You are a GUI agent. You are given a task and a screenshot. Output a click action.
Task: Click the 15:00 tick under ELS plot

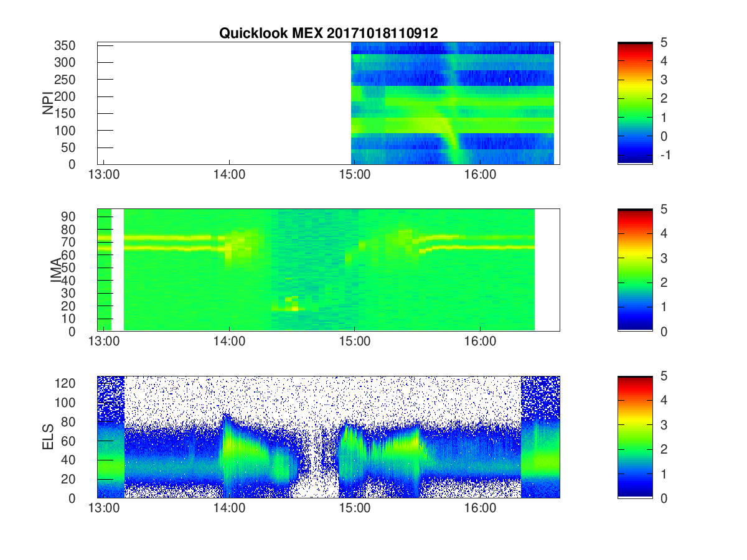pos(355,508)
